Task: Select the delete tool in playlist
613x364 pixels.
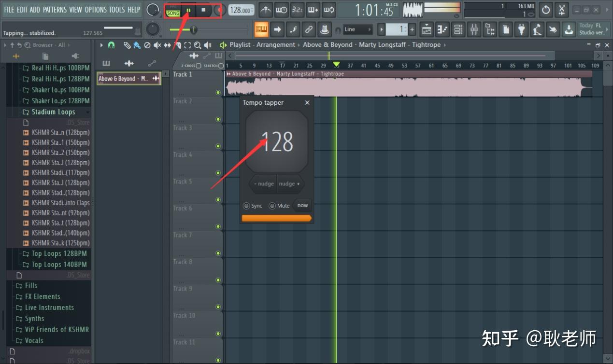Action: (x=147, y=45)
